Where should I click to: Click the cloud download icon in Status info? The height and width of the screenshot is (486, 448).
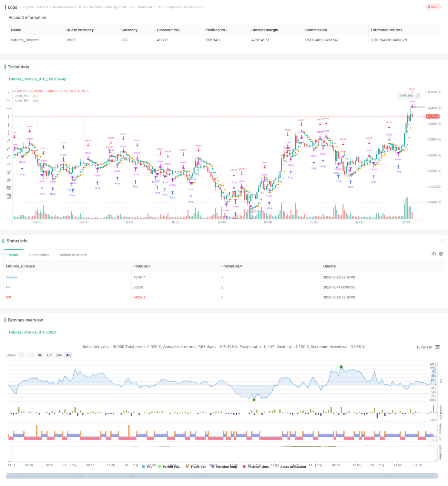434,254
